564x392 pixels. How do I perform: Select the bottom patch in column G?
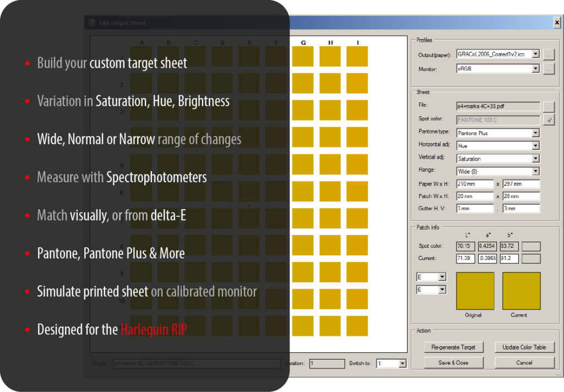(302, 326)
